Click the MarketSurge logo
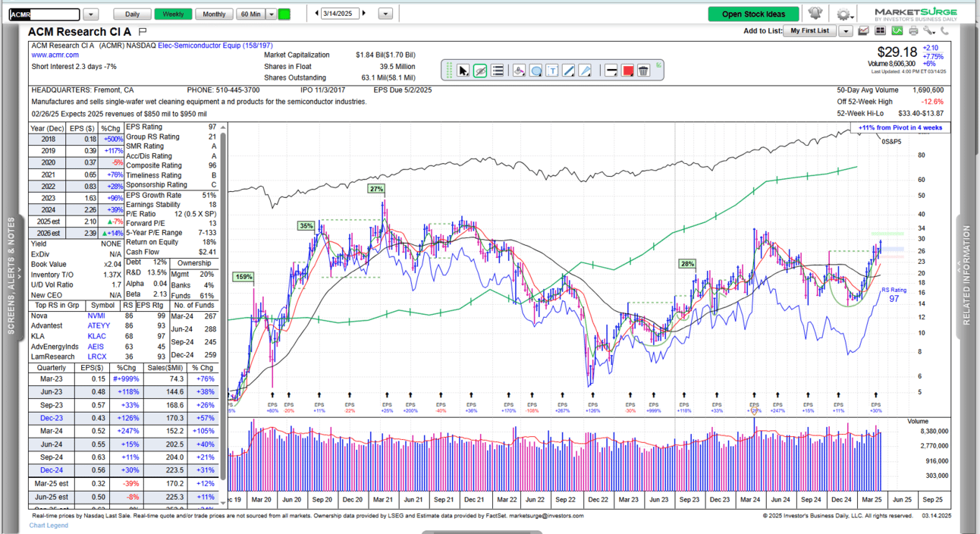The image size is (980, 534). [916, 14]
